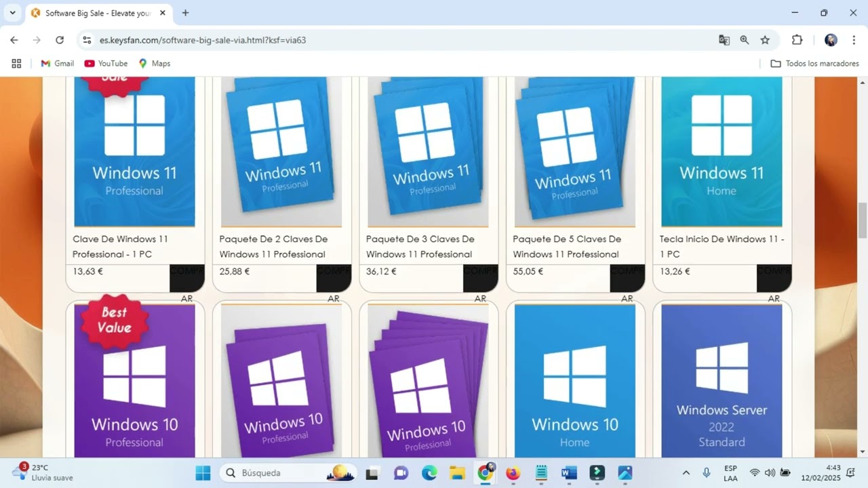Open the Chrome profile avatar
This screenshot has height=488, width=868.
[x=831, y=40]
